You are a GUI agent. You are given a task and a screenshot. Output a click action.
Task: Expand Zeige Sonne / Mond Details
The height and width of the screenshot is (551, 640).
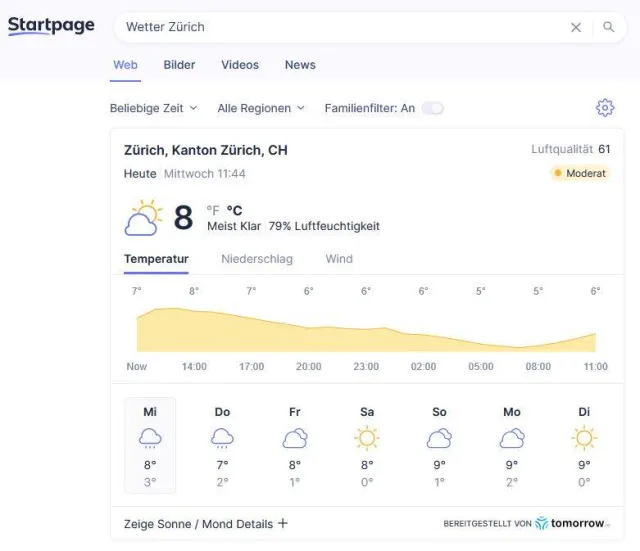[x=206, y=523]
